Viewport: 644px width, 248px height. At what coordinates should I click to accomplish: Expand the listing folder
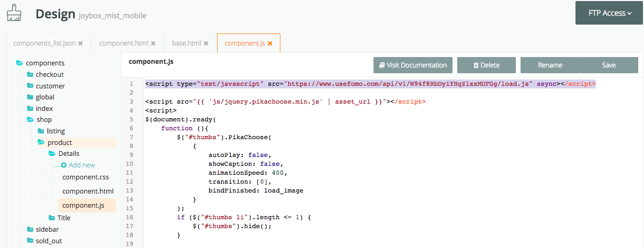point(56,131)
